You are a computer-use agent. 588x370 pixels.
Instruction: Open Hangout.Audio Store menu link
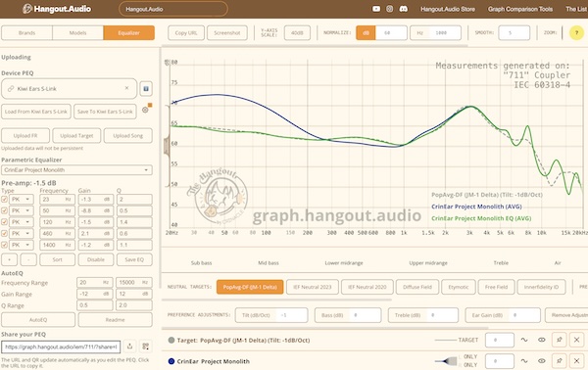coord(448,9)
